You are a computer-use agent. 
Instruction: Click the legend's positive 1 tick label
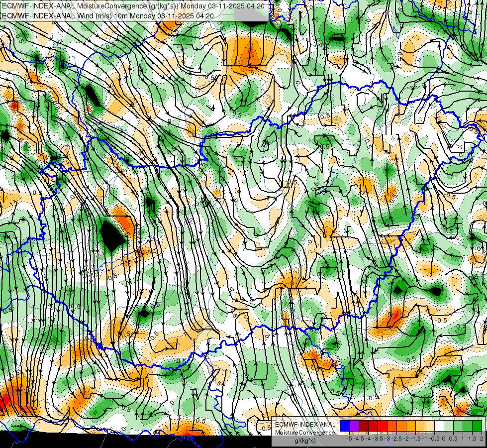(463, 439)
